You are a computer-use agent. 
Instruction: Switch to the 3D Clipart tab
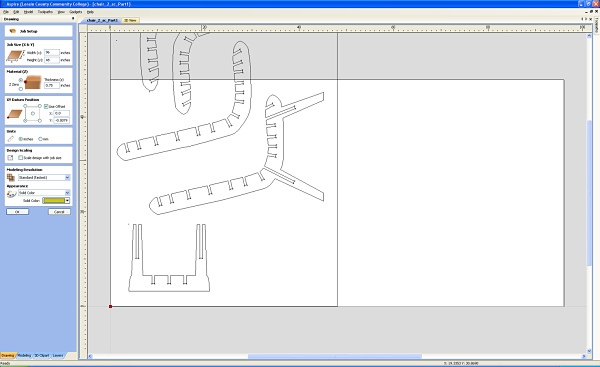pyautogui.click(x=42, y=356)
